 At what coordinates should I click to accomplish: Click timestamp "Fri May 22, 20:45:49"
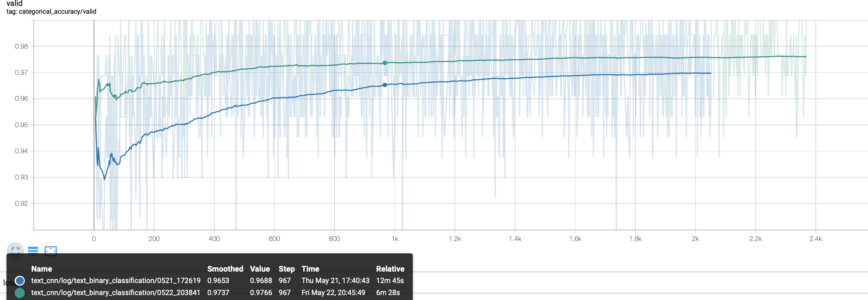pyautogui.click(x=333, y=292)
